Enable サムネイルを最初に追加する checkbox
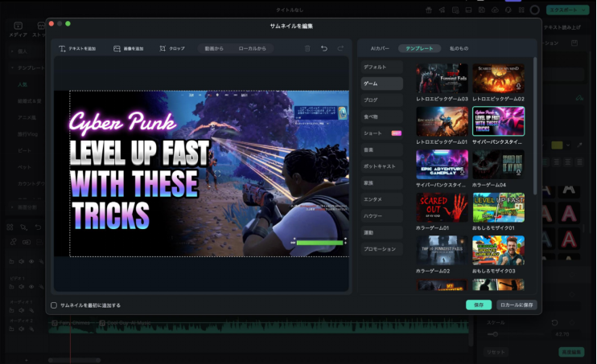 coord(54,305)
